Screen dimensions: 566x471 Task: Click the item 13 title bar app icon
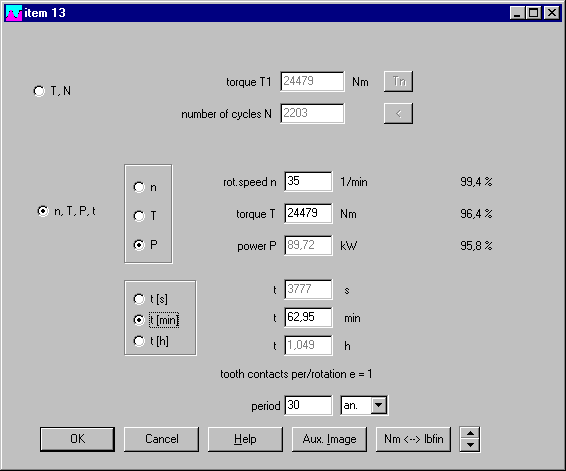click(14, 13)
